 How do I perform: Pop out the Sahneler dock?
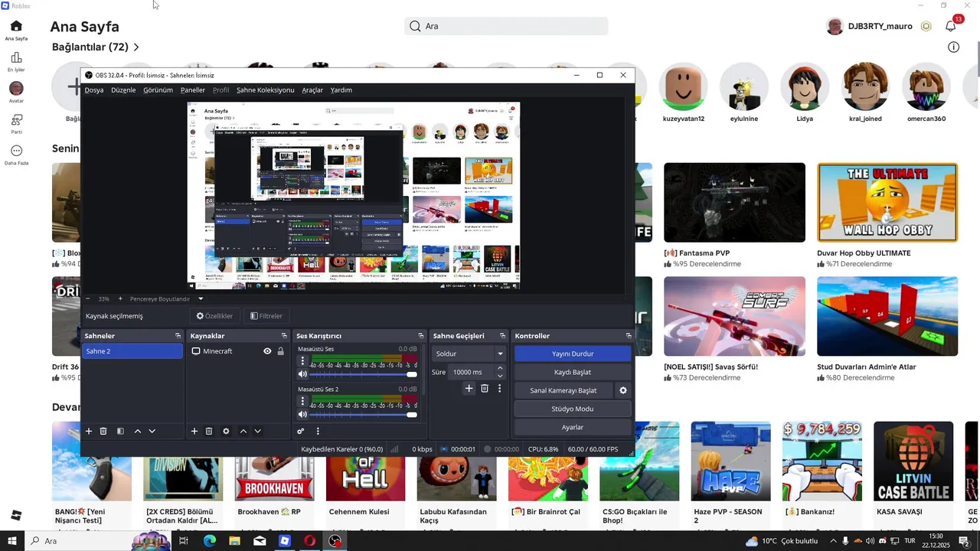178,336
